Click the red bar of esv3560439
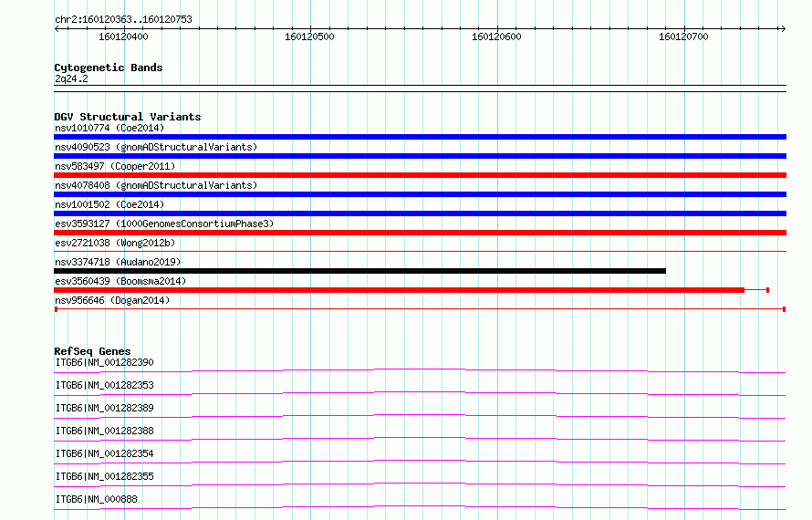Viewport: 812px width, 520px height. tap(400, 290)
